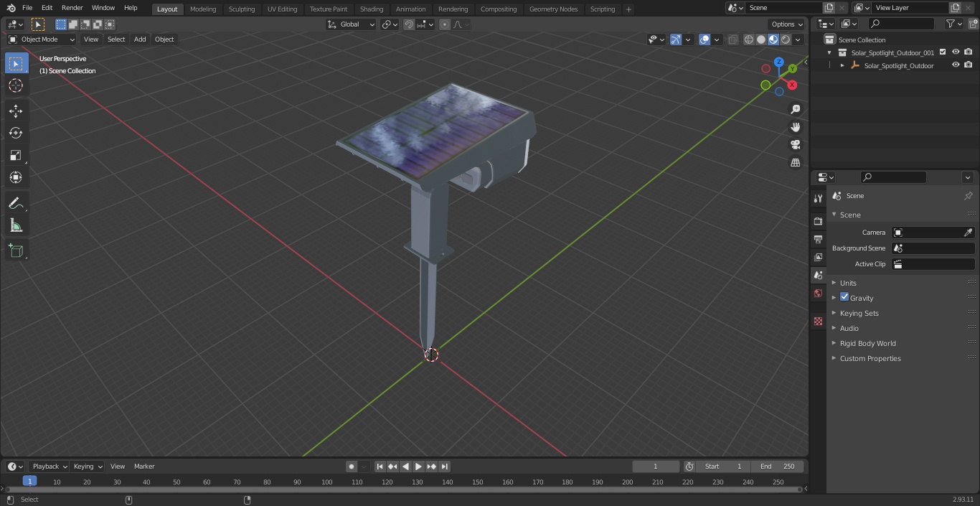
Task: Open the Add menu in viewport header
Action: [140, 39]
